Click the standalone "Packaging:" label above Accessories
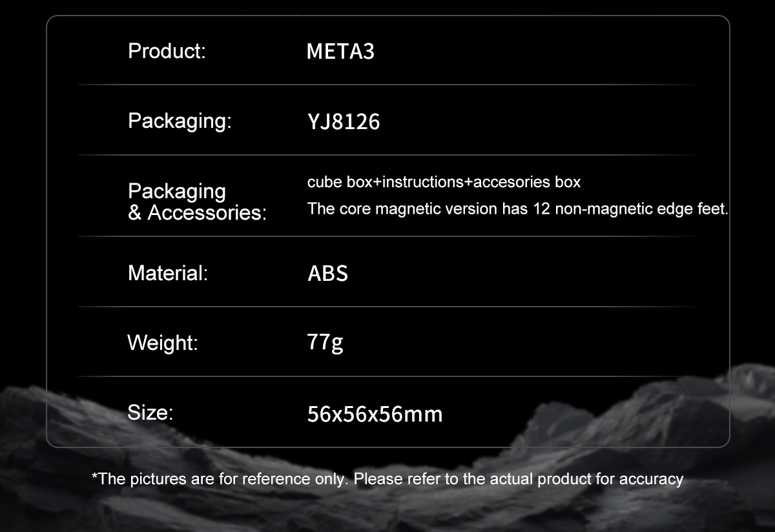This screenshot has height=532, width=775. [180, 121]
